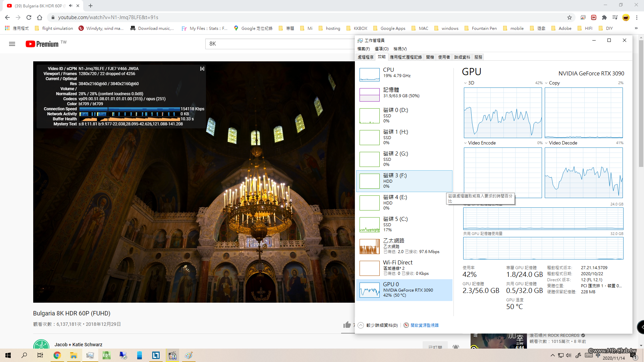Click the Chrome reload page icon

pyautogui.click(x=29, y=17)
